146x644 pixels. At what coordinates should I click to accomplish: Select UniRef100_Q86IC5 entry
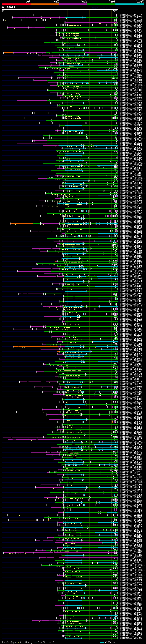tap(131, 45)
